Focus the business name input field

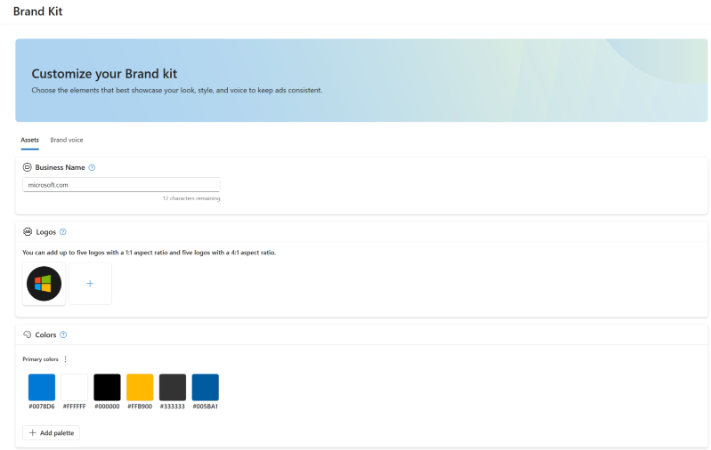tap(121, 185)
